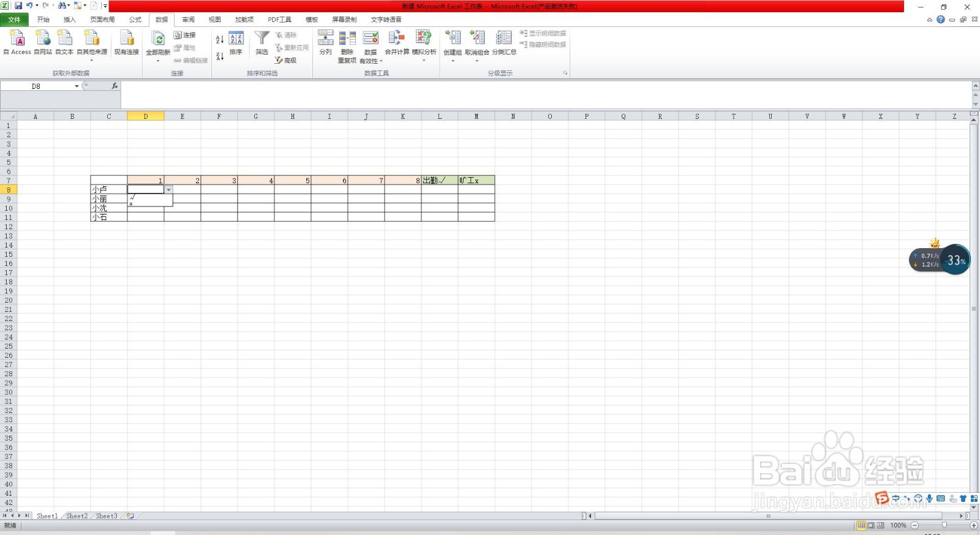The image size is (980, 535).
Task: Open the File (文件) tab
Action: pos(14,20)
